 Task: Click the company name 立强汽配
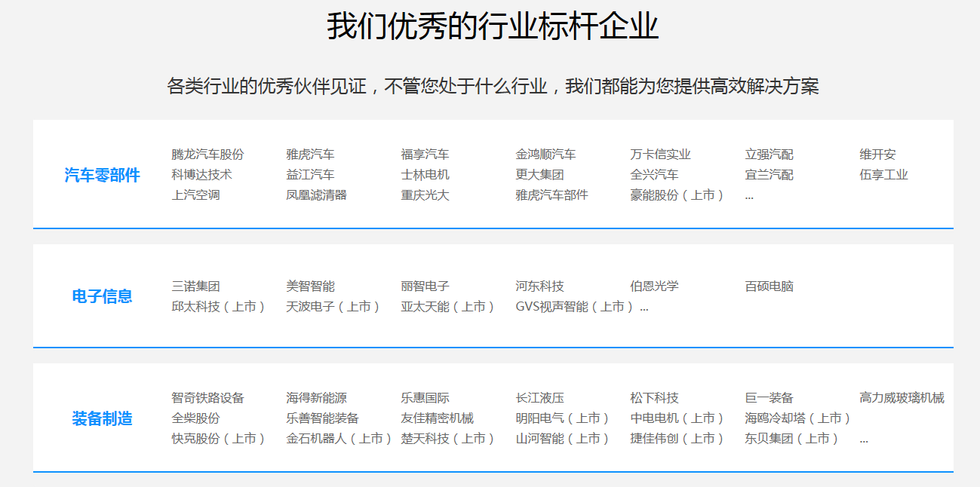pos(770,155)
